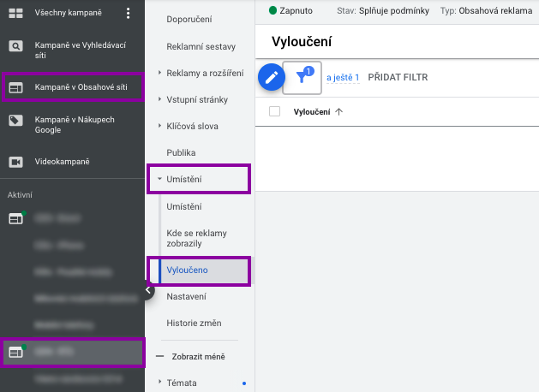Tick the select-all checkbox beside Vyloučení
This screenshot has height=392, width=539.
[x=274, y=111]
